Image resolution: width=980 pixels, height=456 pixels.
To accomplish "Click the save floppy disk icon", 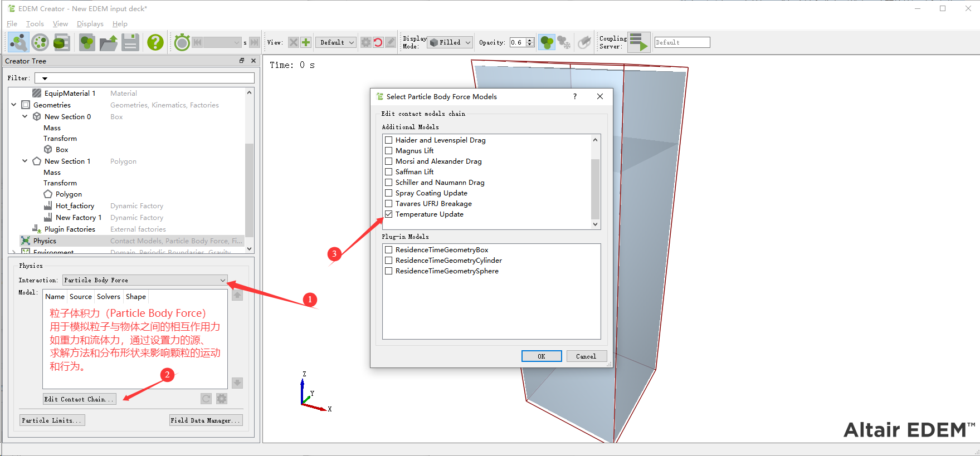I will coord(130,42).
